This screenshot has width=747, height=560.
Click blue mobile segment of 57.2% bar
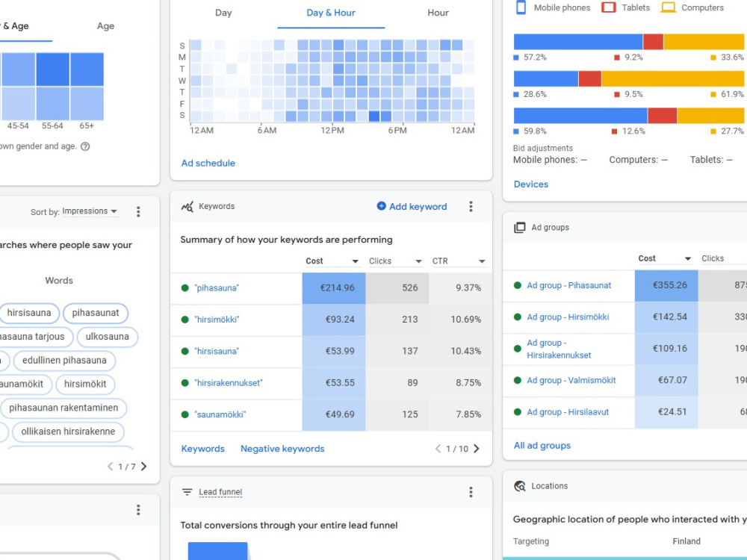coord(578,42)
